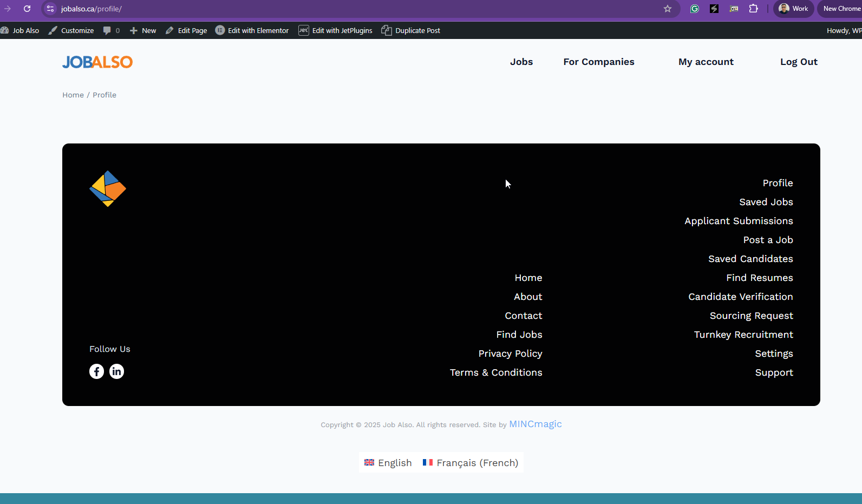862x504 pixels.
Task: Click Log Out in the header
Action: point(799,62)
